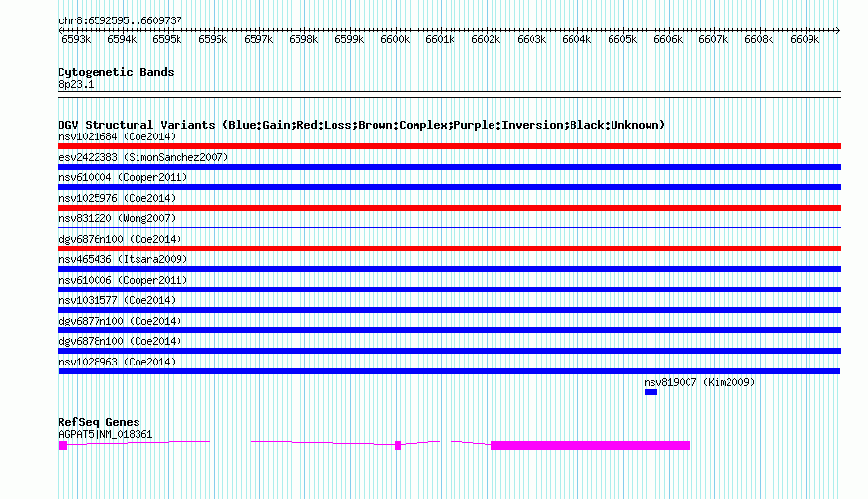This screenshot has width=868, height=499.
Task: Select the large magenta AGPAT5 exon block
Action: (590, 445)
